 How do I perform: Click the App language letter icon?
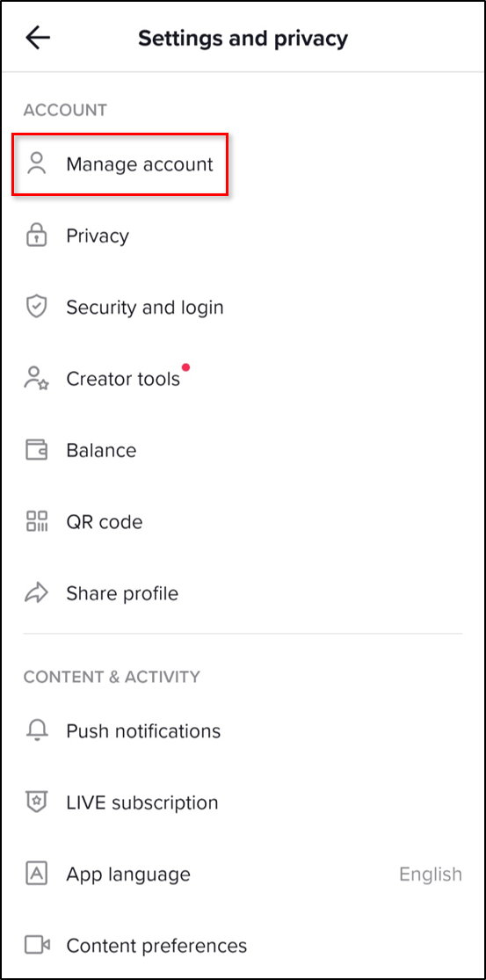(x=37, y=874)
